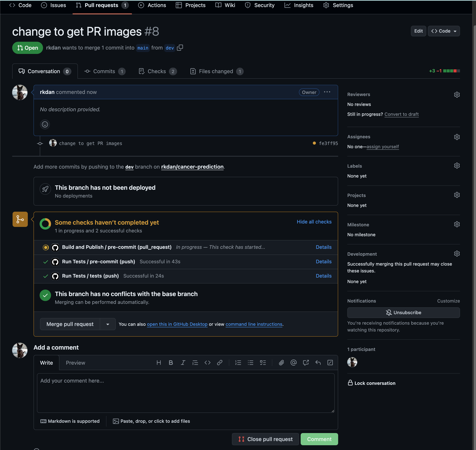Click the attach files paperclip icon
Image resolution: width=476 pixels, height=450 pixels.
coord(281,363)
